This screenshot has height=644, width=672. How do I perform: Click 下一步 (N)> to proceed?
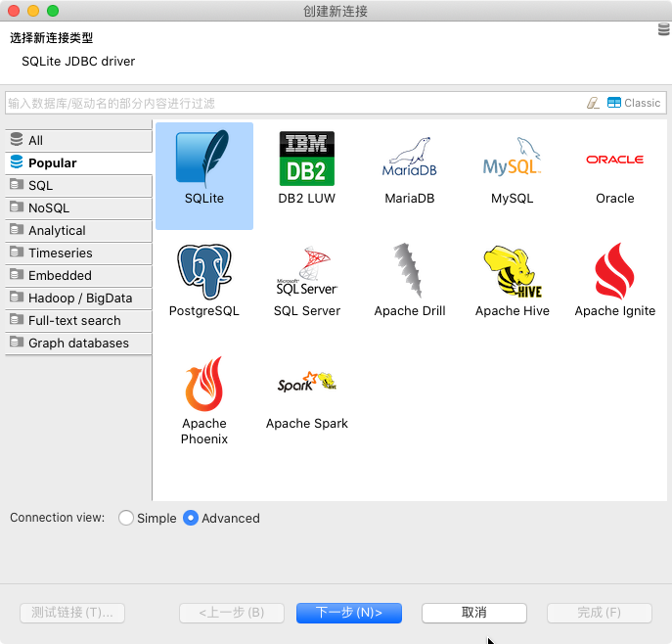[349, 613]
